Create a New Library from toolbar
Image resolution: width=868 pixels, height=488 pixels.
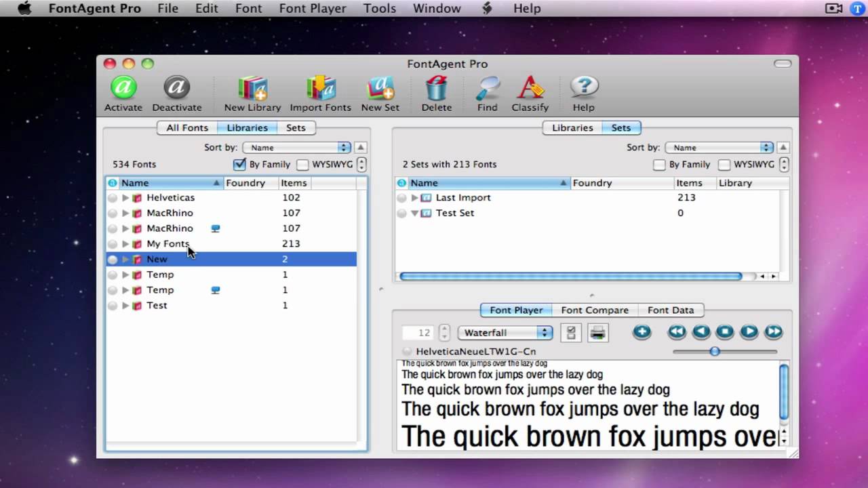coord(252,94)
